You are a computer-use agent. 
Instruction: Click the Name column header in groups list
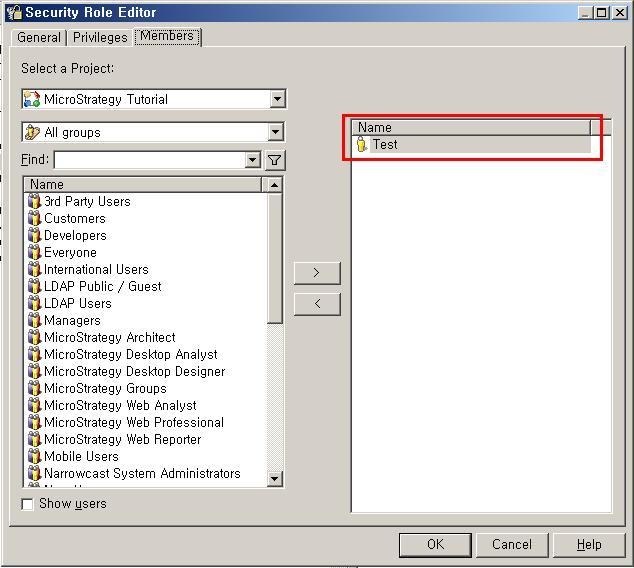[143, 185]
